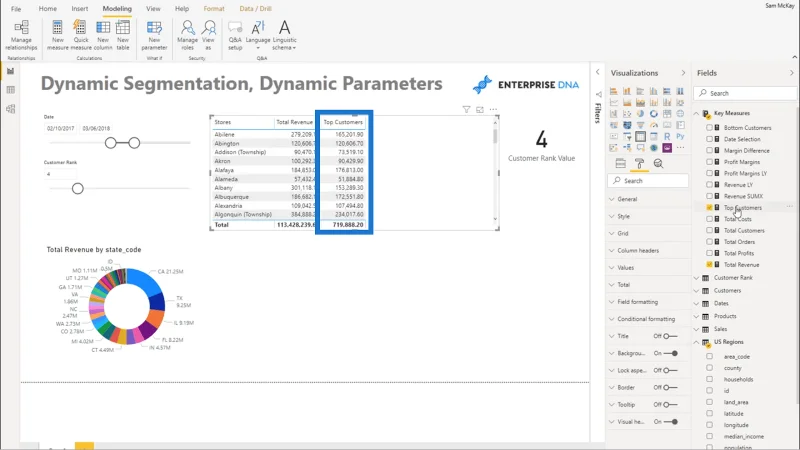Select the Customer Rank slider handle

[78, 189]
